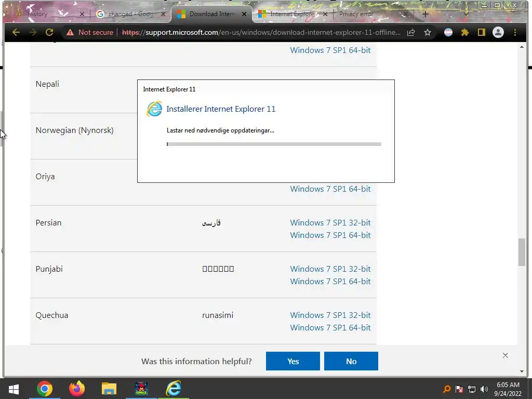Image resolution: width=532 pixels, height=399 pixels.
Task: Open the extensions puzzle icon
Action: click(465, 33)
